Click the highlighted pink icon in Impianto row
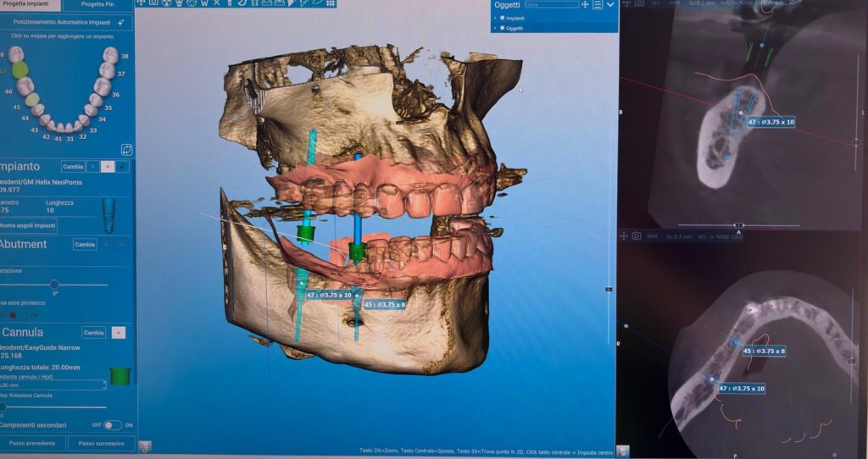 (x=108, y=167)
